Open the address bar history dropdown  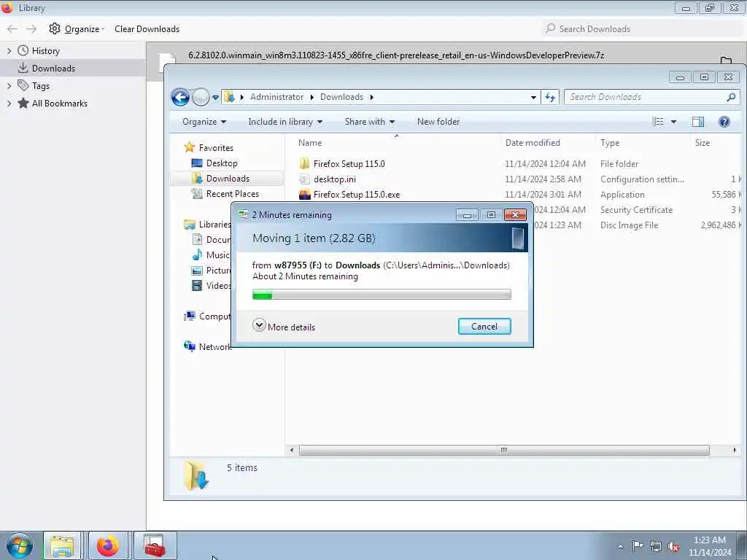[533, 97]
